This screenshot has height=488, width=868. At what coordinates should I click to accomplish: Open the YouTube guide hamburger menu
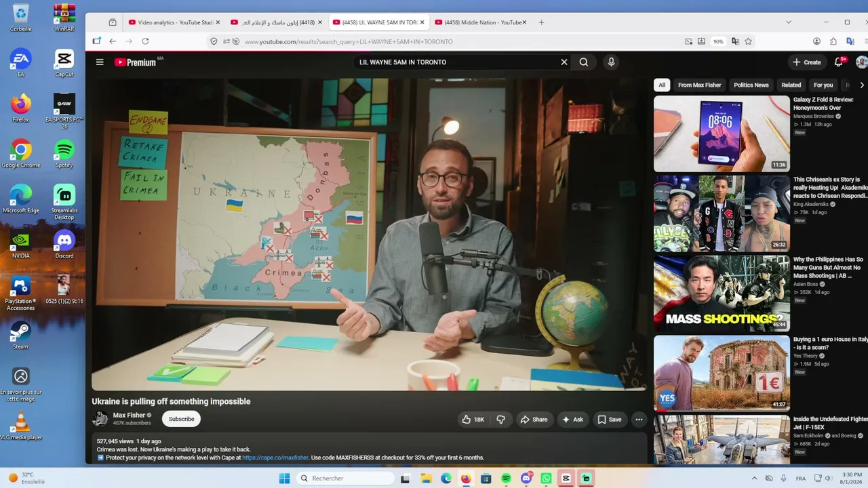point(100,62)
